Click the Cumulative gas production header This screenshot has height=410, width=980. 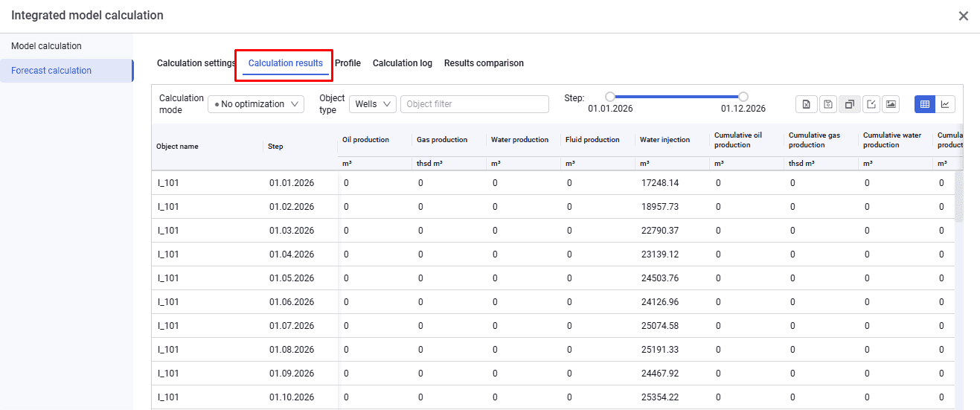click(814, 140)
